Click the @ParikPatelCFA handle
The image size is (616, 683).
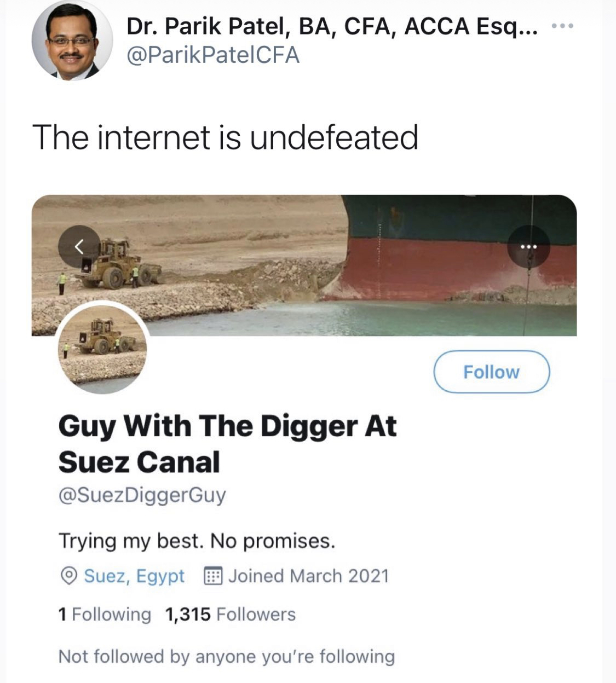point(213,55)
